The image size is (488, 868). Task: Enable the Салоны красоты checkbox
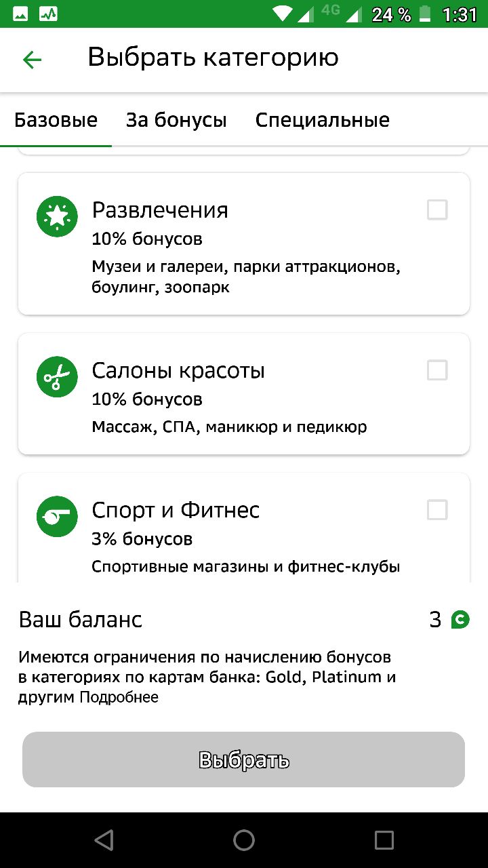click(x=437, y=370)
